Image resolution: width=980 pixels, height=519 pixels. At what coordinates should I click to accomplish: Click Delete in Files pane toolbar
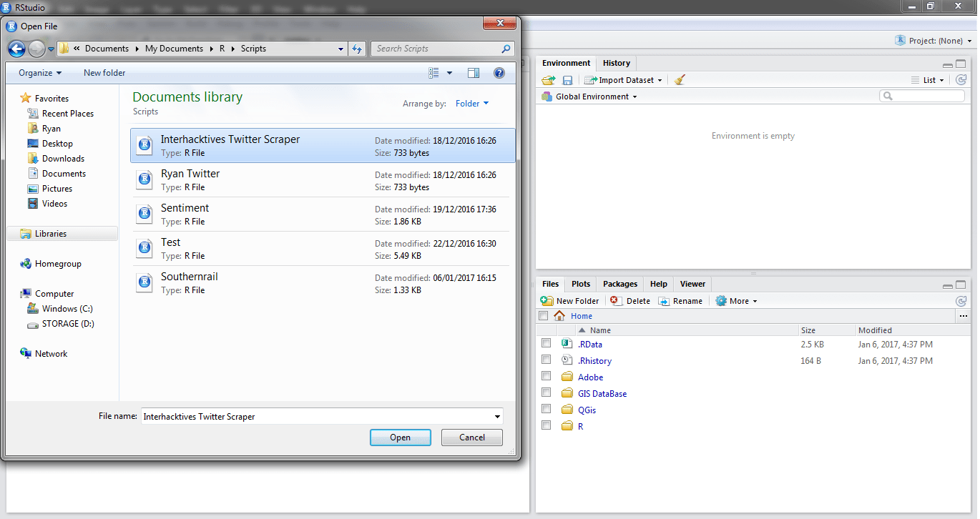click(630, 301)
